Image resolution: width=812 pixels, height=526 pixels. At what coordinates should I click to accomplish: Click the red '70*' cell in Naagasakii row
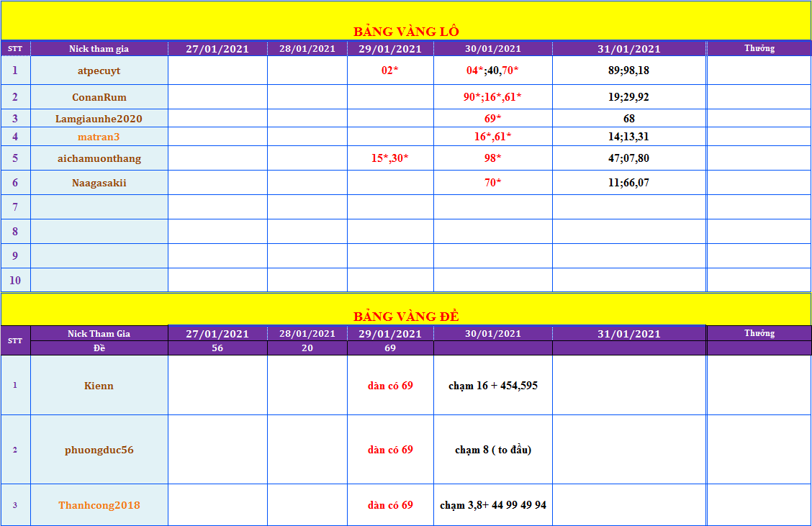tap(492, 182)
